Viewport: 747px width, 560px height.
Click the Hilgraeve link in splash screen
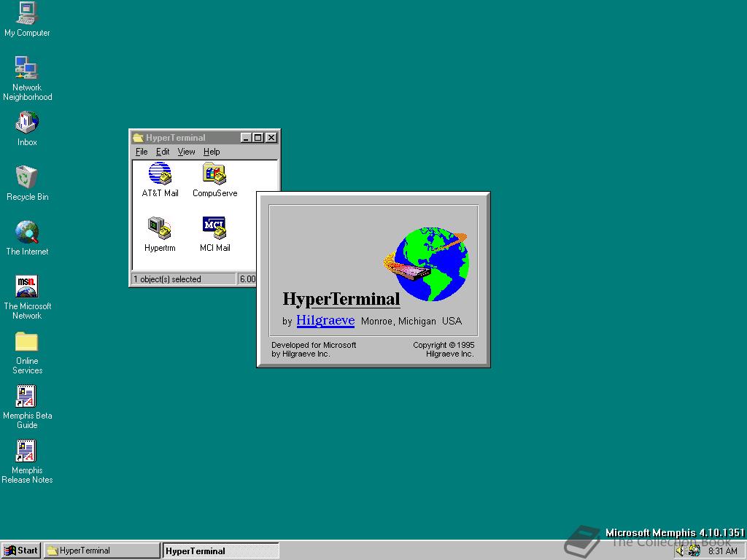325,321
